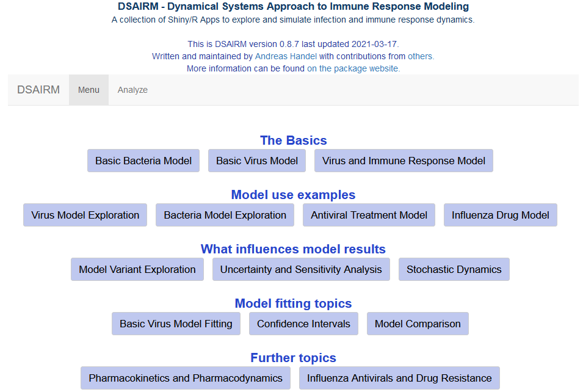This screenshot has width=583, height=392.
Task: Visit the 'on the package website' link
Action: tap(353, 68)
